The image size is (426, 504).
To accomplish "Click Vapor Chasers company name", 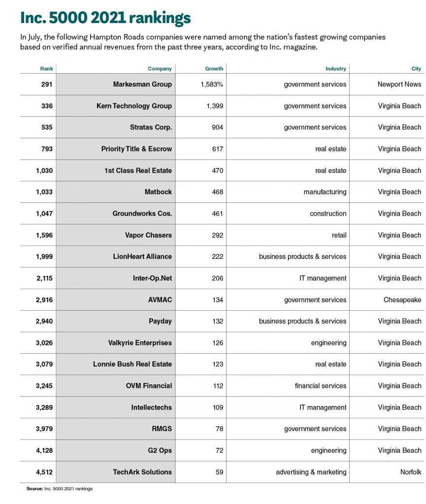I will click(148, 235).
